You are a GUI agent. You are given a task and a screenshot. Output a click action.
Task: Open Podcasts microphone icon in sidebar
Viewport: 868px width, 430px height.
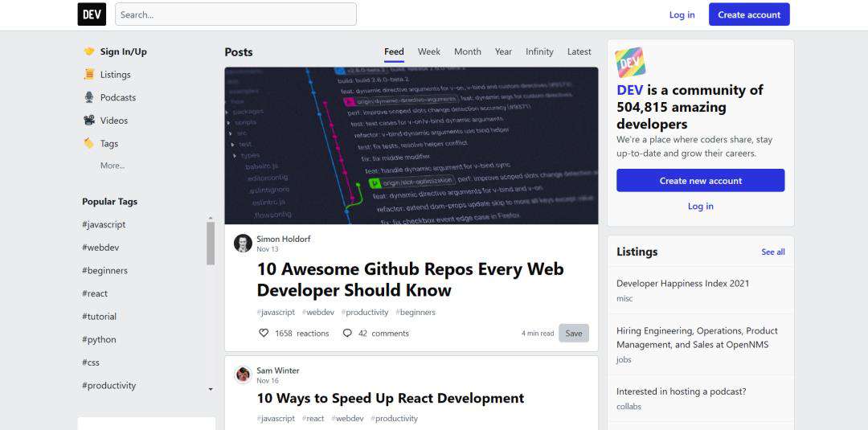(88, 97)
